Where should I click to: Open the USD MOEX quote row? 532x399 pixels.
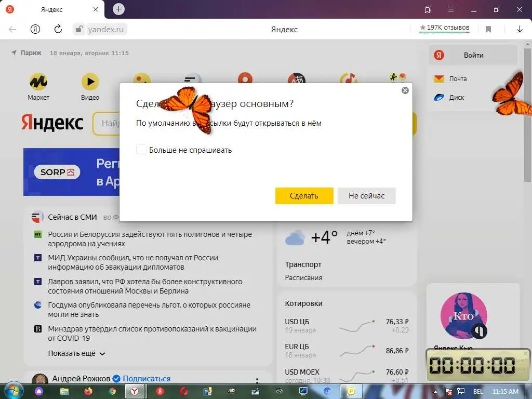347,376
